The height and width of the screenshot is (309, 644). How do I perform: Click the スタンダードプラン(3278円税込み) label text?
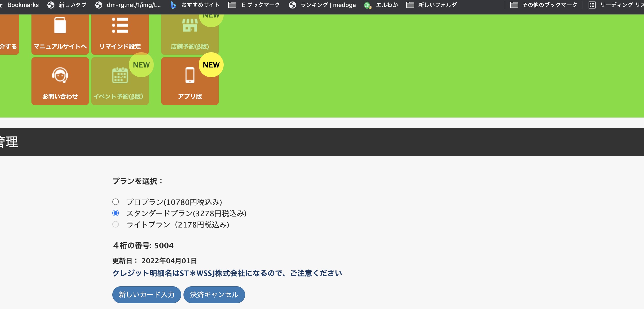click(x=186, y=213)
